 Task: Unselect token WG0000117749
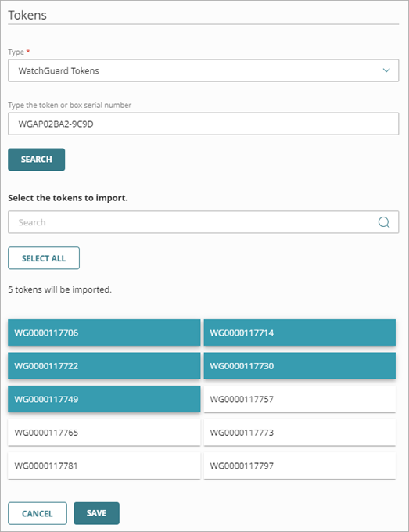[104, 399]
